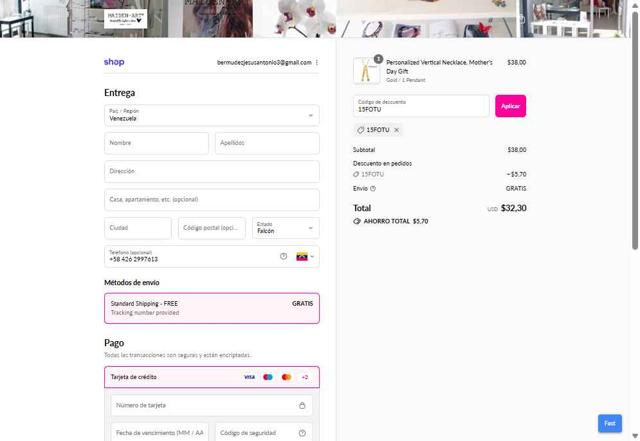640x441 pixels.
Task: Click the blue Fast button
Action: click(x=610, y=423)
